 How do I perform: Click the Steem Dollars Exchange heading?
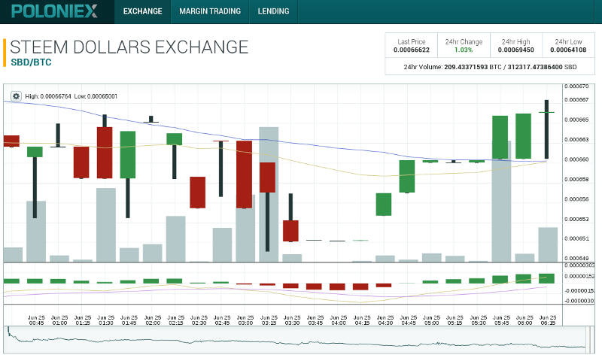point(129,47)
